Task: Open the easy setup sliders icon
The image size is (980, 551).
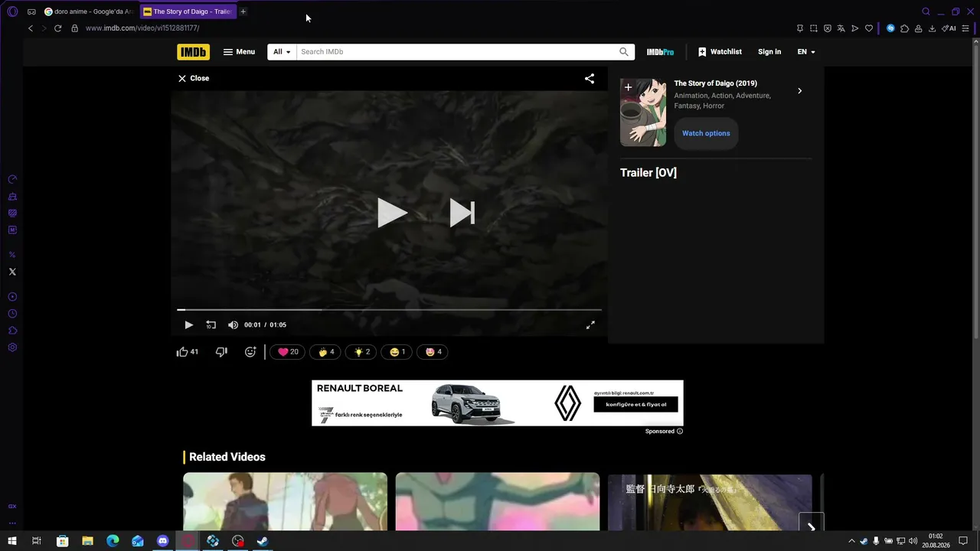Action: 964,28
